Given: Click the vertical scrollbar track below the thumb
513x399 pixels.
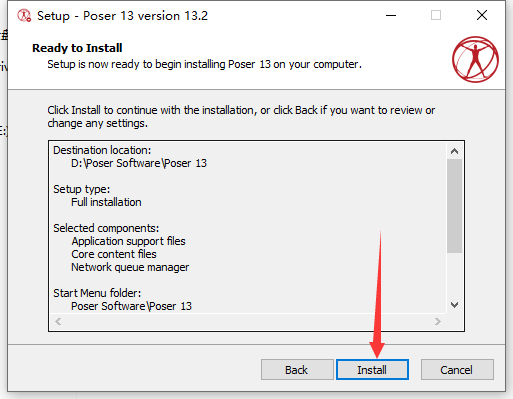Looking at the screenshot, I should pos(454,275).
